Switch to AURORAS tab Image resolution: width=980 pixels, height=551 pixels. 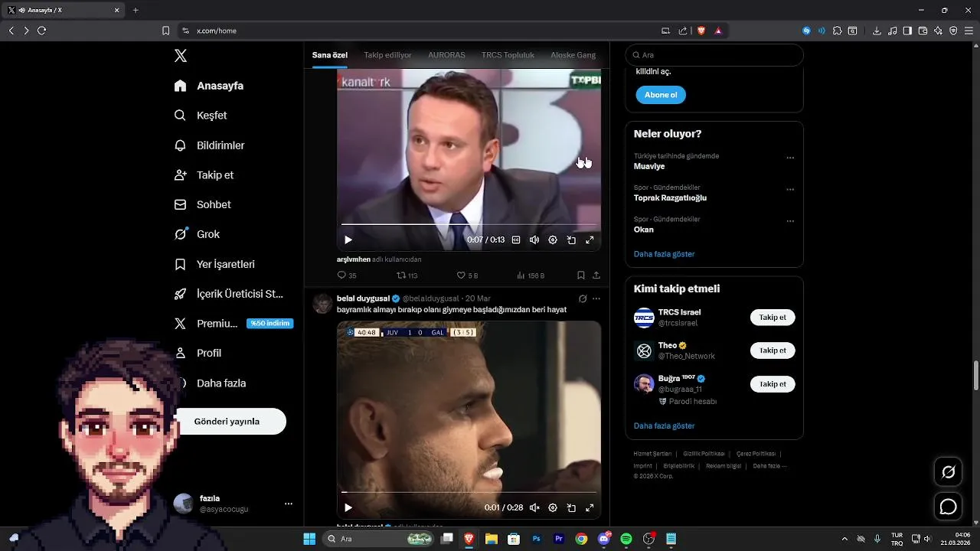point(446,55)
